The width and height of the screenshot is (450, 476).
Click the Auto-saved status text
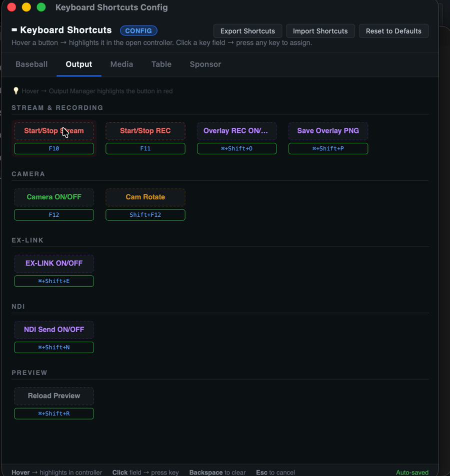tap(412, 473)
